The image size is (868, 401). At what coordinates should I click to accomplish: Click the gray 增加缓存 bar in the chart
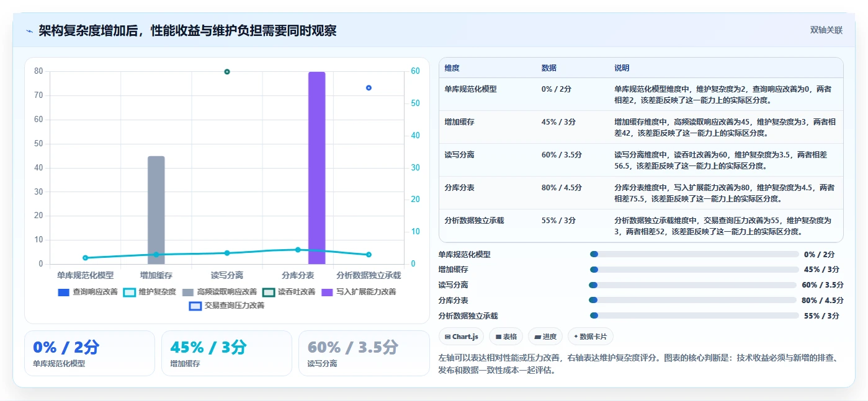pos(156,210)
